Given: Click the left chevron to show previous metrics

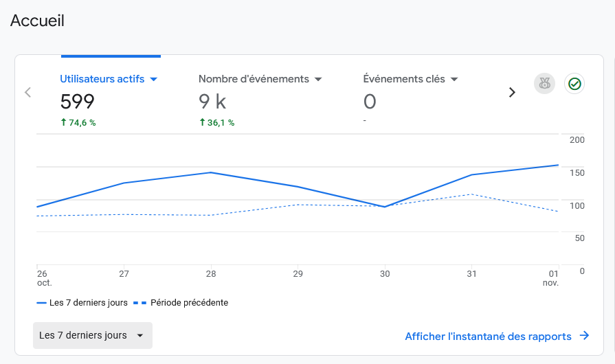Looking at the screenshot, I should pyautogui.click(x=28, y=92).
